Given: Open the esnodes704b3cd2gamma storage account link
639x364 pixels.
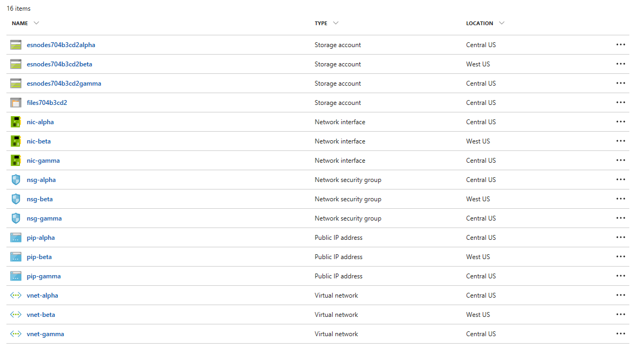Looking at the screenshot, I should click(64, 84).
